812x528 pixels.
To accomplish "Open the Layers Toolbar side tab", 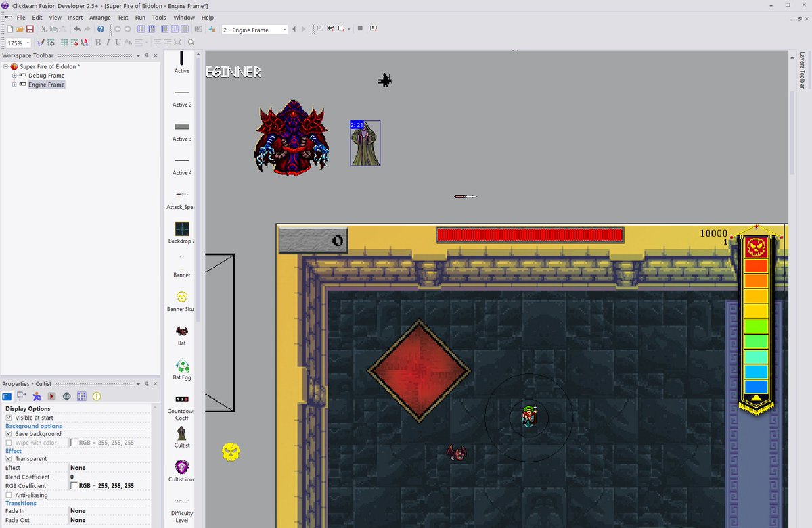I will (x=803, y=70).
